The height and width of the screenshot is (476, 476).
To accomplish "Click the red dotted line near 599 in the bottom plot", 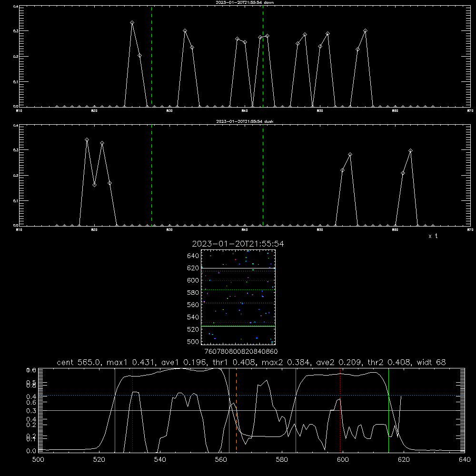I will click(x=340, y=410).
